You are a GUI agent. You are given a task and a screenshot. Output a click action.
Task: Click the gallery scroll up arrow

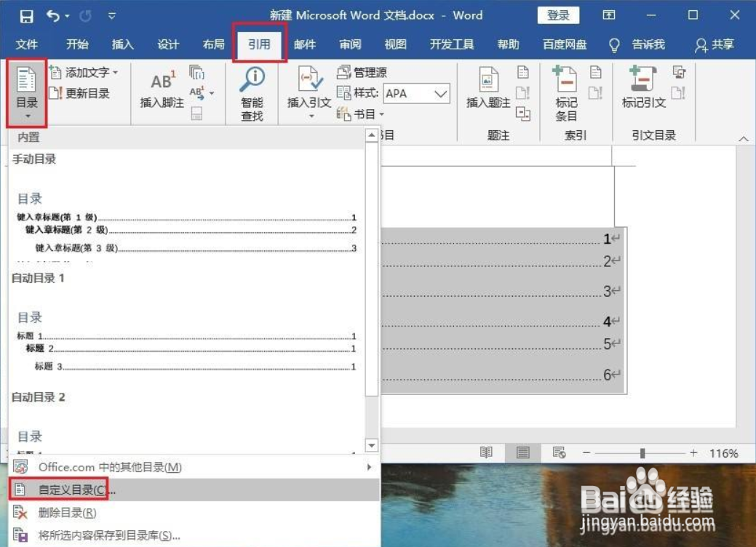371,135
